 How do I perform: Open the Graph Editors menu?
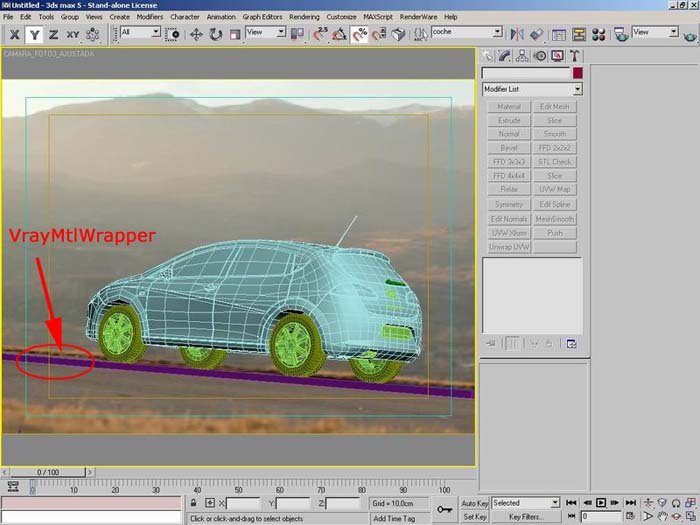click(x=264, y=17)
